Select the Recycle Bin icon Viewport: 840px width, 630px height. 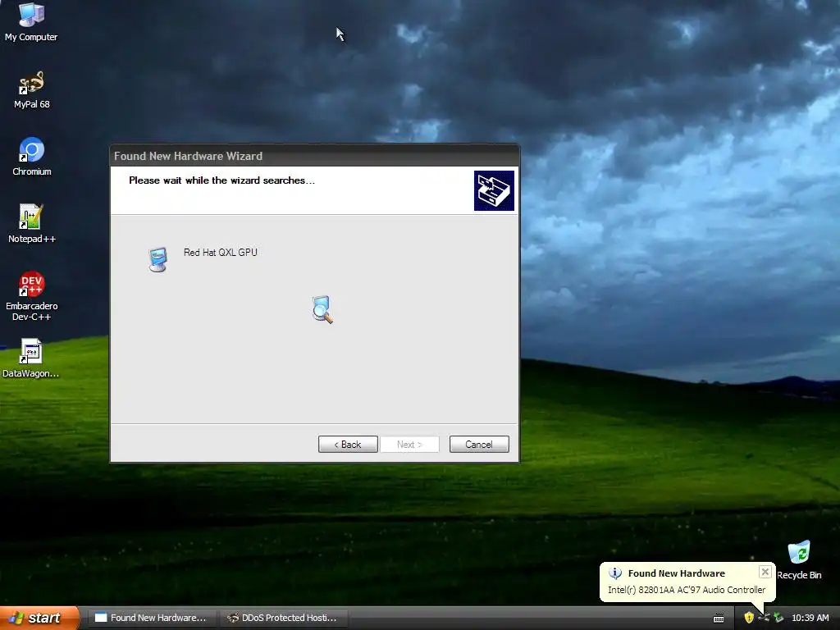tap(799, 559)
